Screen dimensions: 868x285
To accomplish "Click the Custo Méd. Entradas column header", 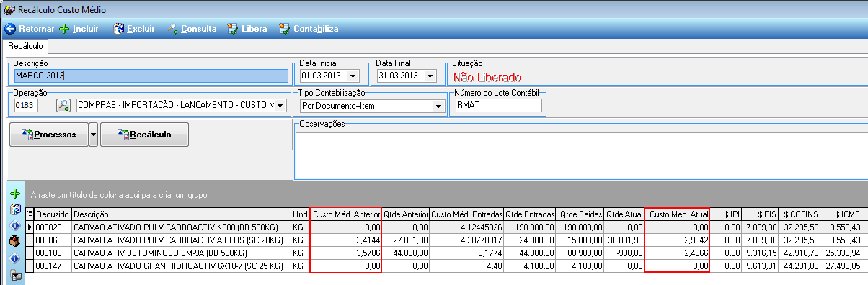I will [466, 214].
